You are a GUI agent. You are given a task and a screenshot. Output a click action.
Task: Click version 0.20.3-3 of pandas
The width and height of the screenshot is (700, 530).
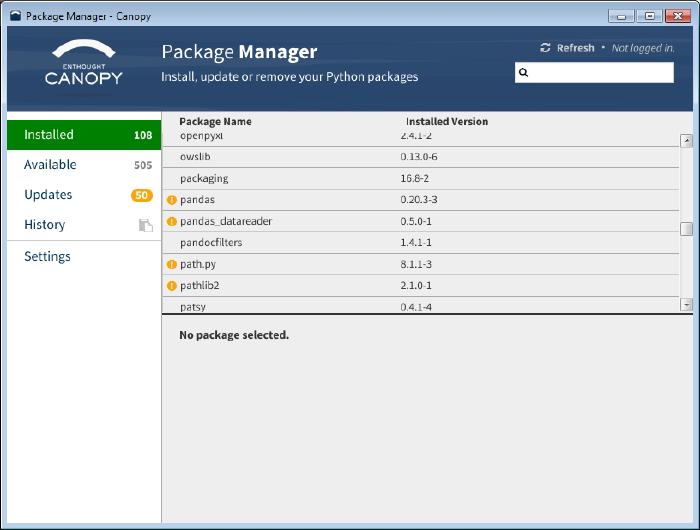point(419,200)
